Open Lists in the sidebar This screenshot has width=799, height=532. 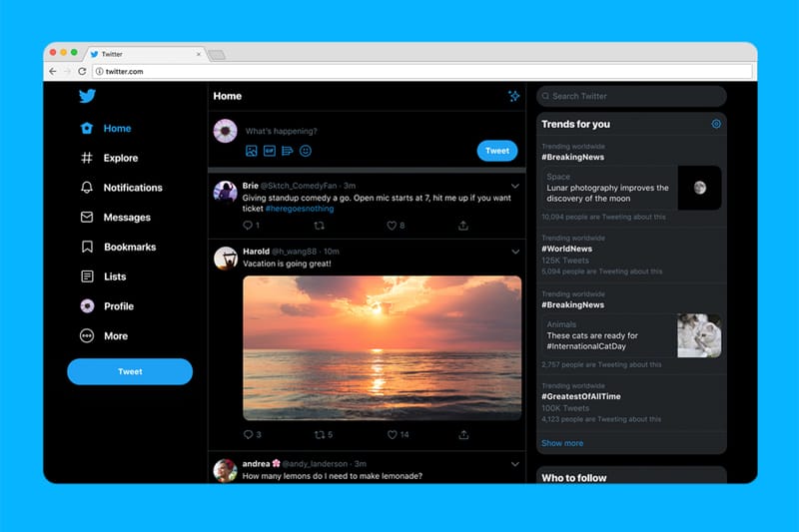point(104,276)
